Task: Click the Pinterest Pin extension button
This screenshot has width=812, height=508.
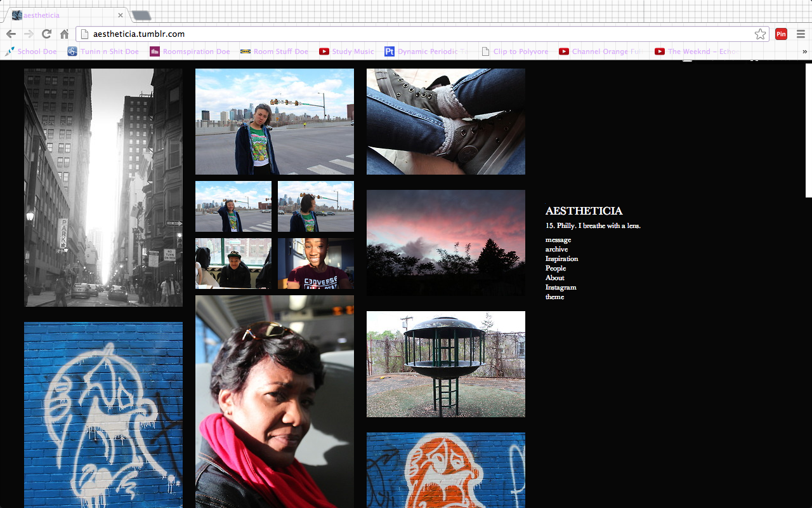Action: (781, 34)
